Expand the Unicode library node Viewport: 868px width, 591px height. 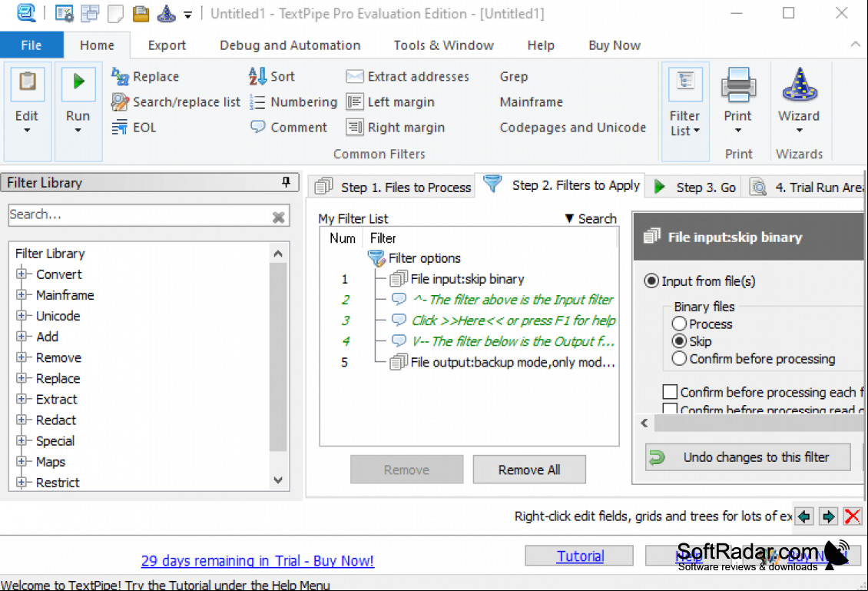22,316
